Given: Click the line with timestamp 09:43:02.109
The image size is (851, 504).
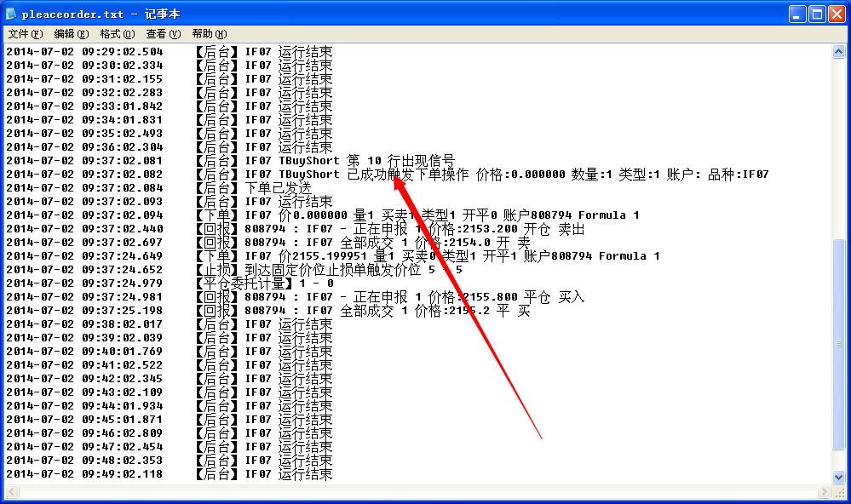Looking at the screenshot, I should [170, 392].
